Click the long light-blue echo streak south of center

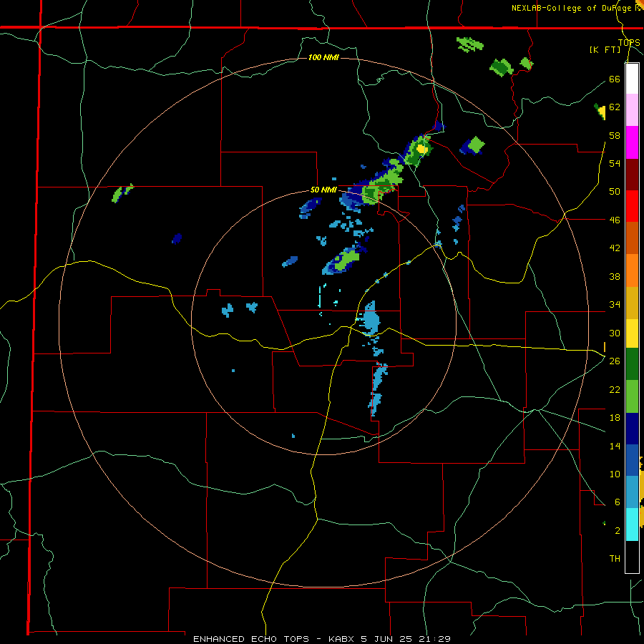point(377,389)
